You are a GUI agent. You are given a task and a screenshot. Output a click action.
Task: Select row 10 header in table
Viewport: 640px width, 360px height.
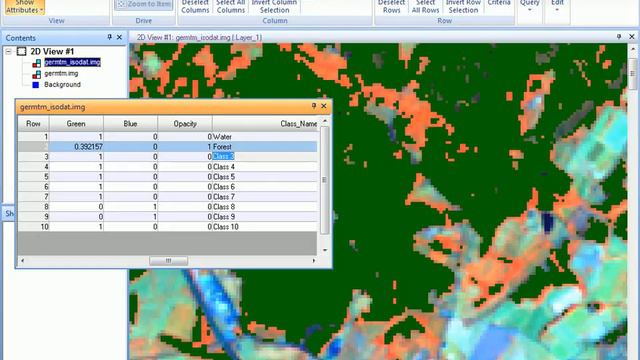pyautogui.click(x=33, y=227)
